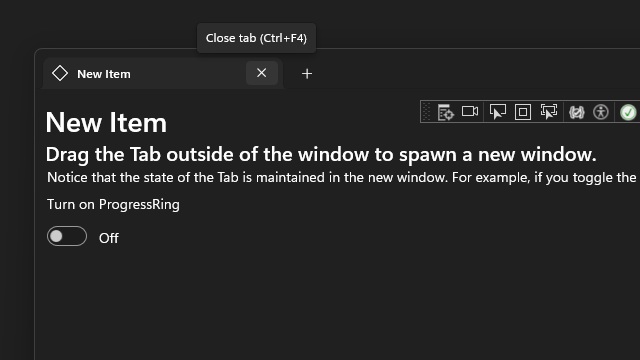Image resolution: width=640 pixels, height=360 pixels.
Task: Toggle the Display Layout Adorners square icon
Action: (523, 112)
